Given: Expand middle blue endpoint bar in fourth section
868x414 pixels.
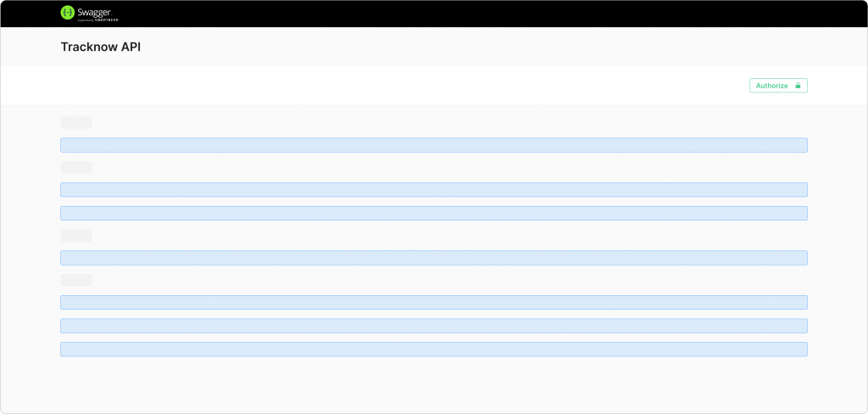Looking at the screenshot, I should [x=433, y=326].
